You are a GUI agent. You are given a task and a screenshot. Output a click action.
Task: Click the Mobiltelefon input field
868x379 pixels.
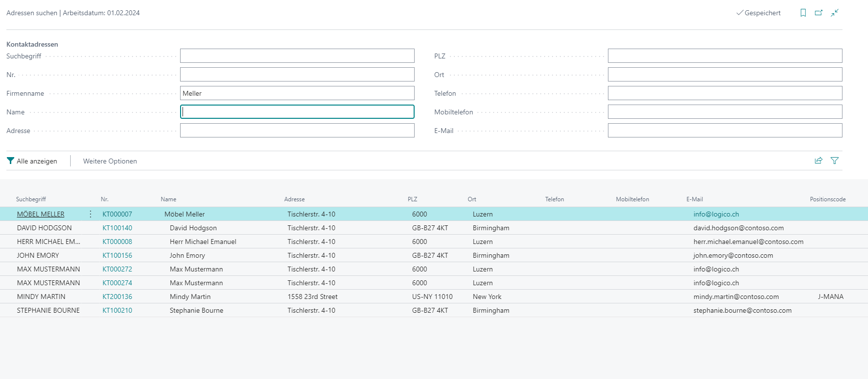coord(725,112)
